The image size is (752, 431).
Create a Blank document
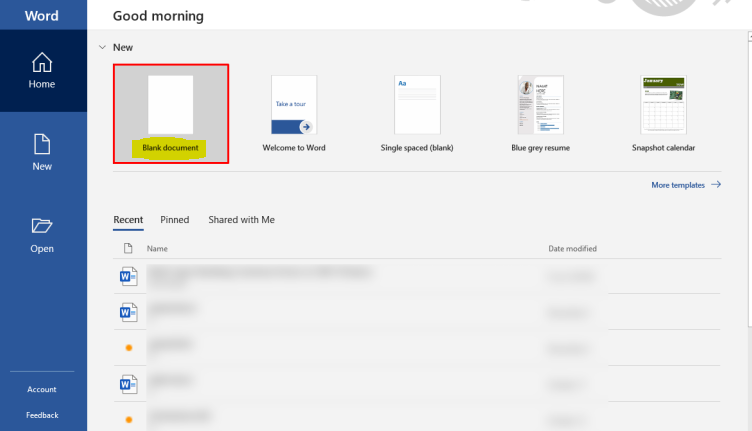click(x=171, y=114)
